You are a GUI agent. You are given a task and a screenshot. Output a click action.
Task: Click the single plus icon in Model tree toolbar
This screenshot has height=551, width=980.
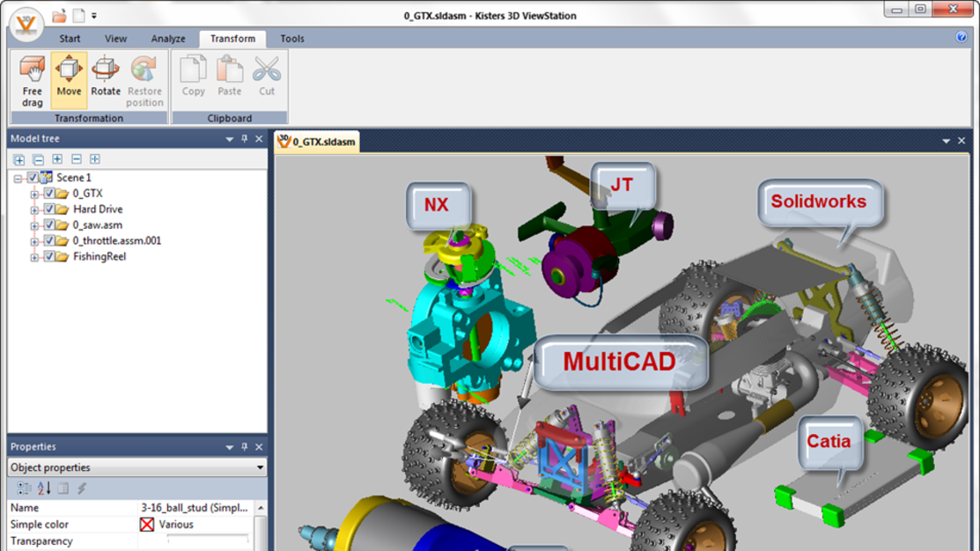[x=57, y=159]
